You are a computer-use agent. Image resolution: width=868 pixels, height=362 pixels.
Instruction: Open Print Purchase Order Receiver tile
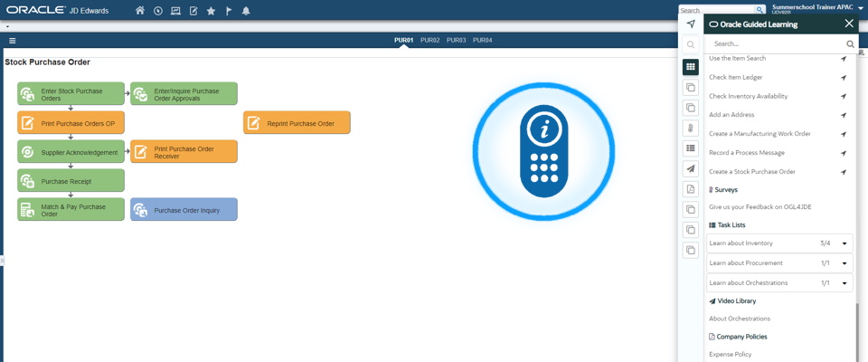pyautogui.click(x=184, y=151)
